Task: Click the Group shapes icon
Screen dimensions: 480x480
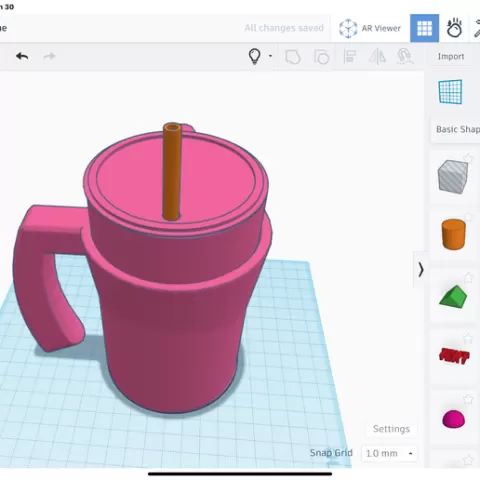Action: coord(293,57)
